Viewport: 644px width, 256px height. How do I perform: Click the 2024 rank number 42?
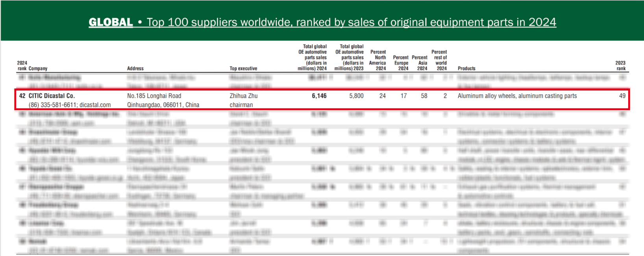(x=22, y=96)
